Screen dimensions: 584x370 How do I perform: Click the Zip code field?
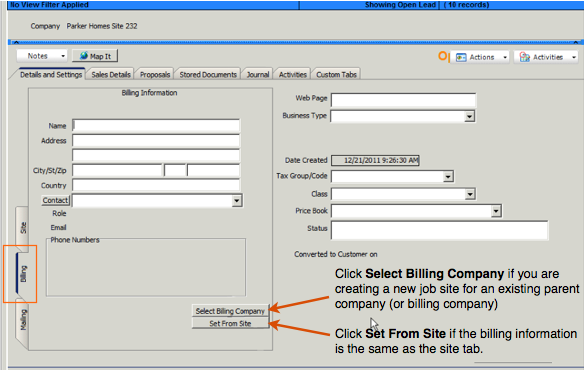tap(213, 170)
